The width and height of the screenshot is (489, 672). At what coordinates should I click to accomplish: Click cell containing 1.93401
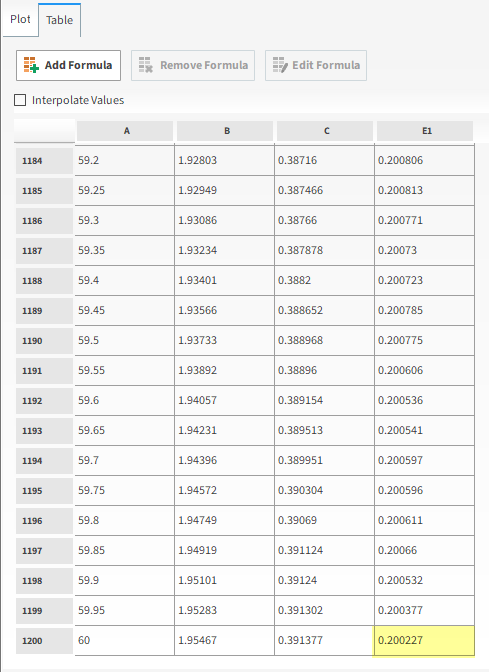(224, 280)
